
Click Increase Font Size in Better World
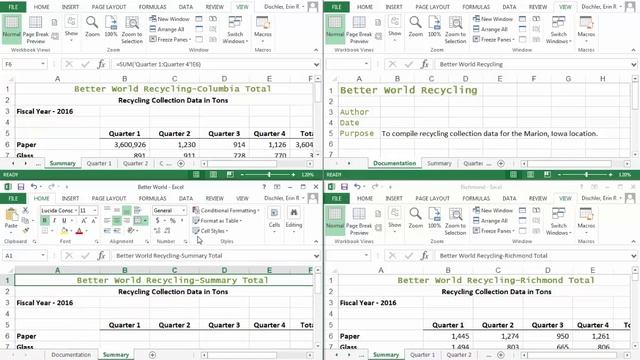tap(84, 220)
